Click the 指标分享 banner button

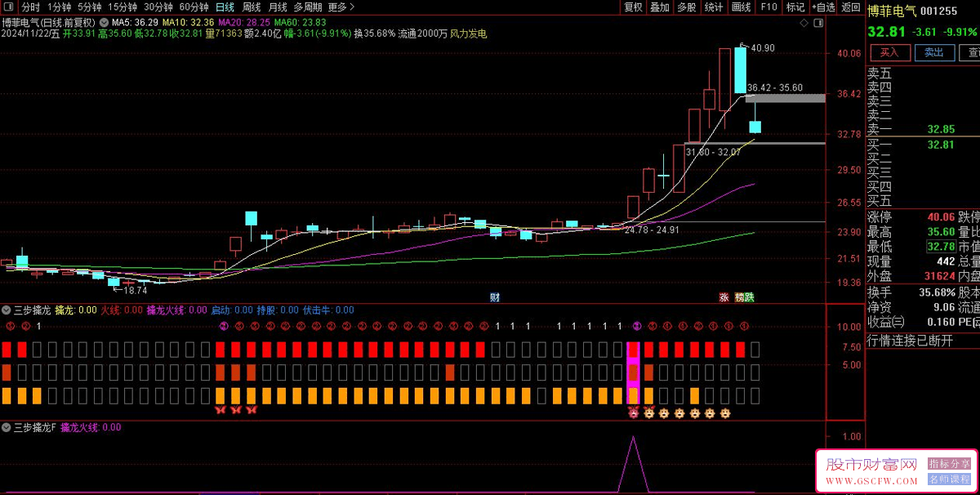(x=947, y=463)
